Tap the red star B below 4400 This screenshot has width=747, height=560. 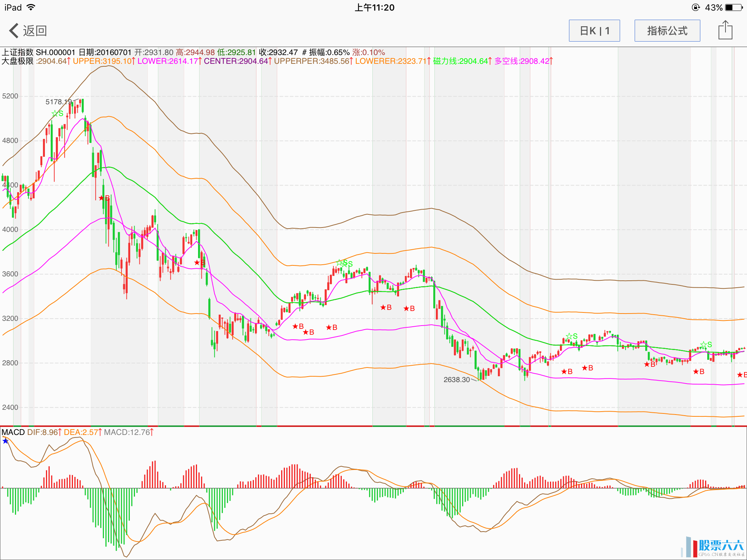[x=104, y=198]
